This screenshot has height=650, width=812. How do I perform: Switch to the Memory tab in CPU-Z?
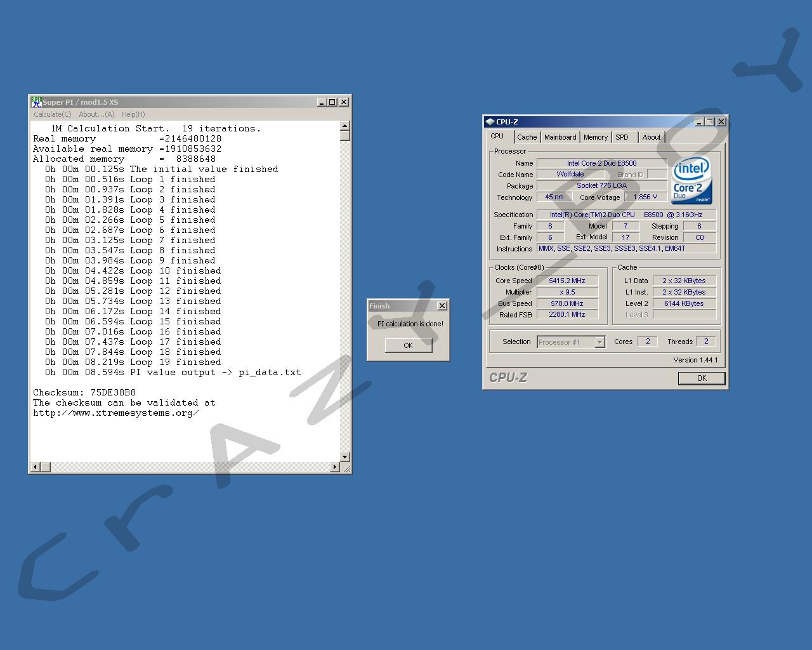point(596,137)
